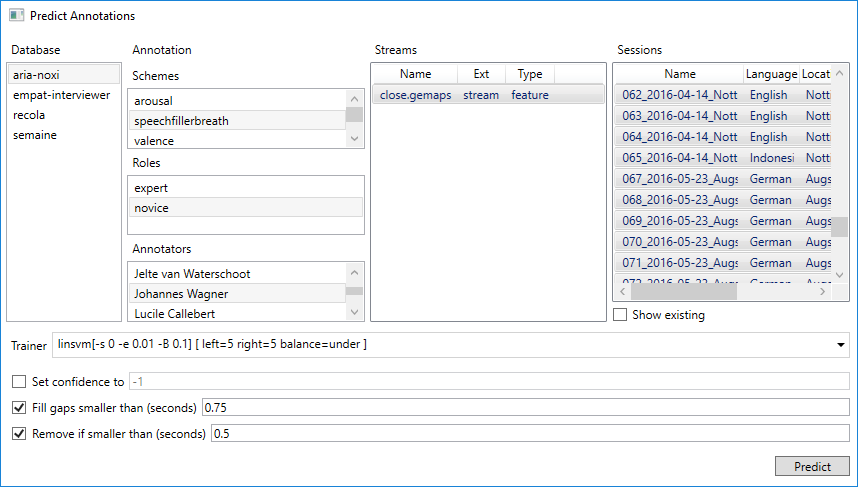The width and height of the screenshot is (858, 487).
Task: Select the novice role
Action: pos(246,207)
